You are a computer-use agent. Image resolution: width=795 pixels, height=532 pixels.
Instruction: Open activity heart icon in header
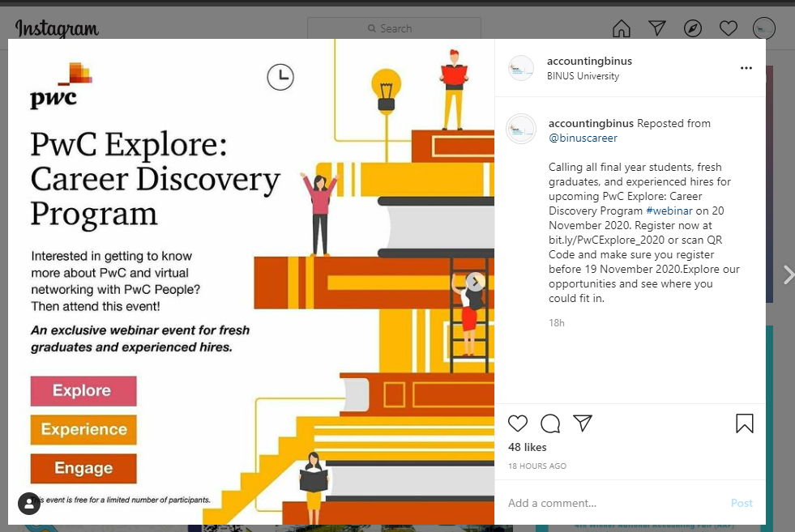728,28
